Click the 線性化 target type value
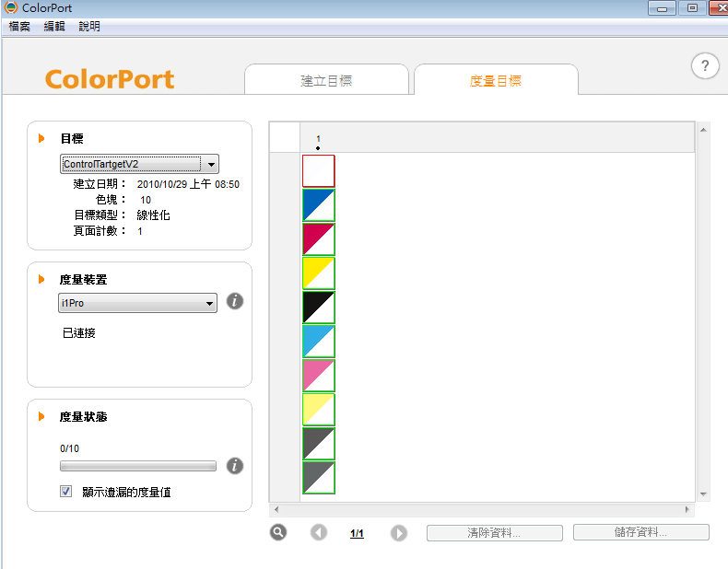Image resolution: width=728 pixels, height=569 pixels. [x=153, y=215]
